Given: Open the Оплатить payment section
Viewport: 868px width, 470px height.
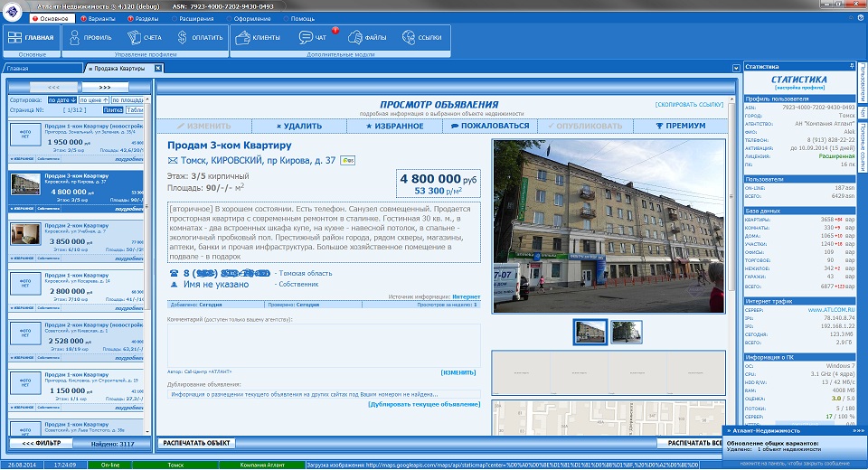Looking at the screenshot, I should (200, 38).
